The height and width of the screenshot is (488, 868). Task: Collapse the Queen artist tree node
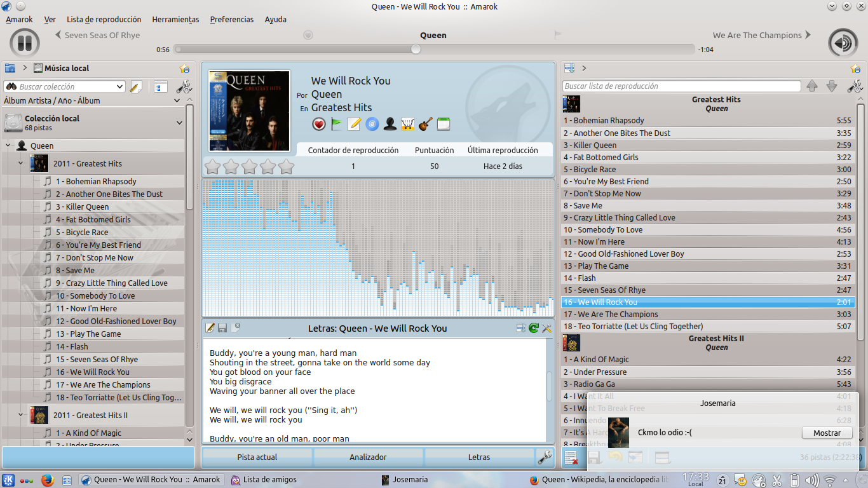pos(8,146)
